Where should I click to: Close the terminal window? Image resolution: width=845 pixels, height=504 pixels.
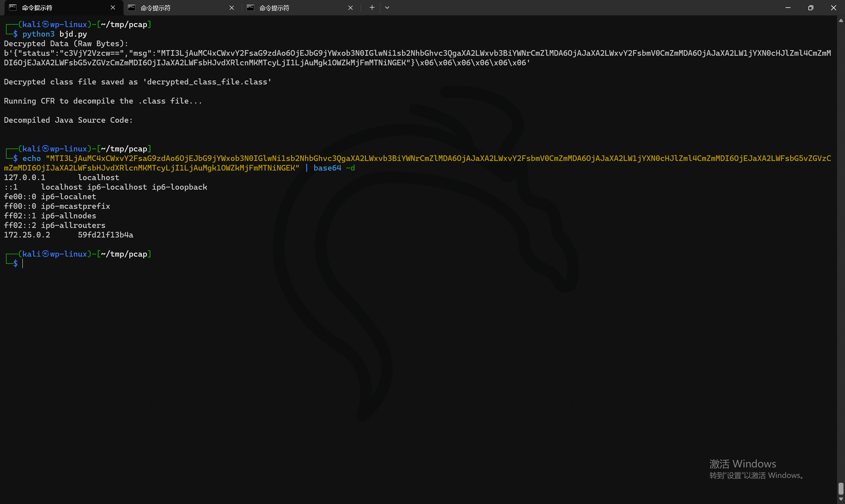click(833, 8)
